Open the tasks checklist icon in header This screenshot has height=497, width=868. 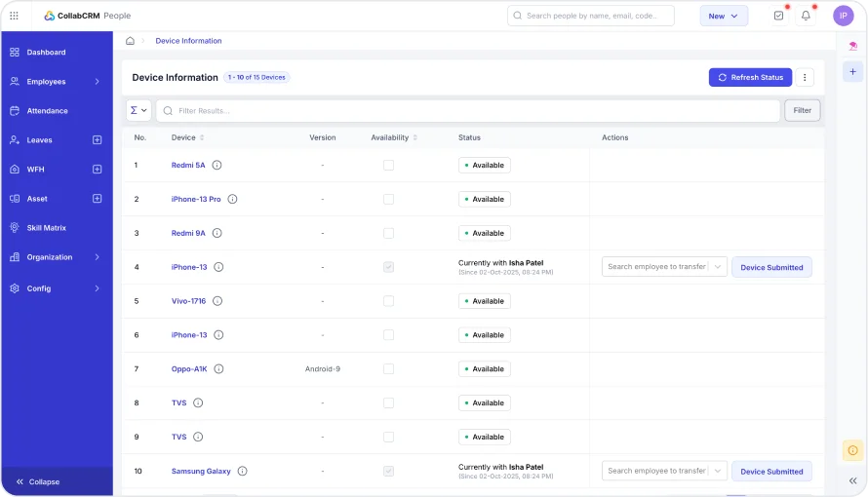(778, 16)
